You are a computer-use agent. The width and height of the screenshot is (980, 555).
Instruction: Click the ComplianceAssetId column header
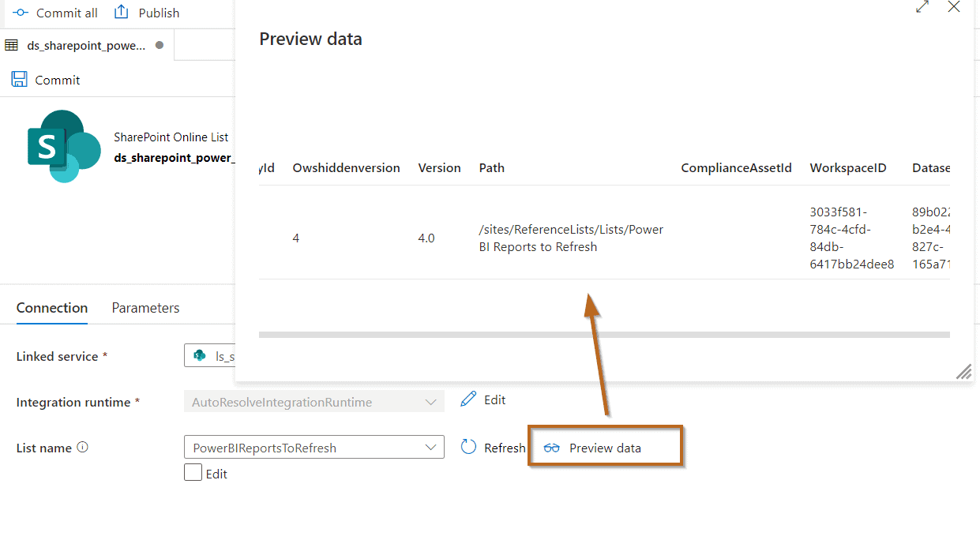point(737,167)
